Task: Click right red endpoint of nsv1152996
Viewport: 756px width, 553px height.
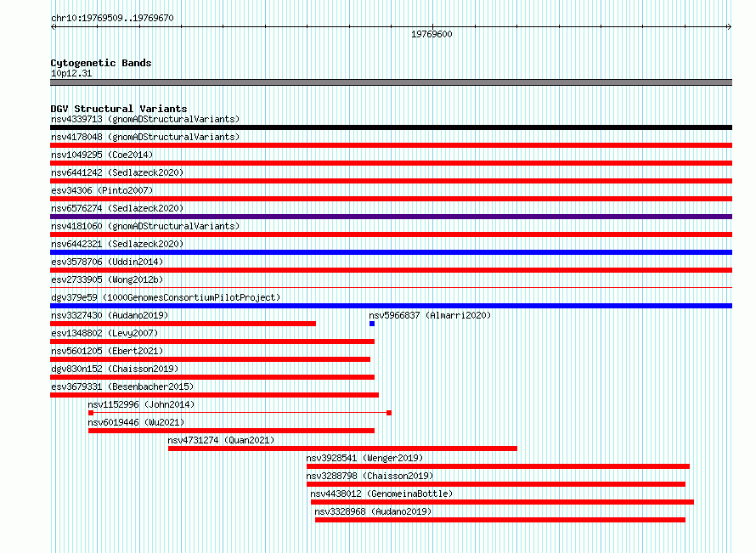Action: pos(389,413)
